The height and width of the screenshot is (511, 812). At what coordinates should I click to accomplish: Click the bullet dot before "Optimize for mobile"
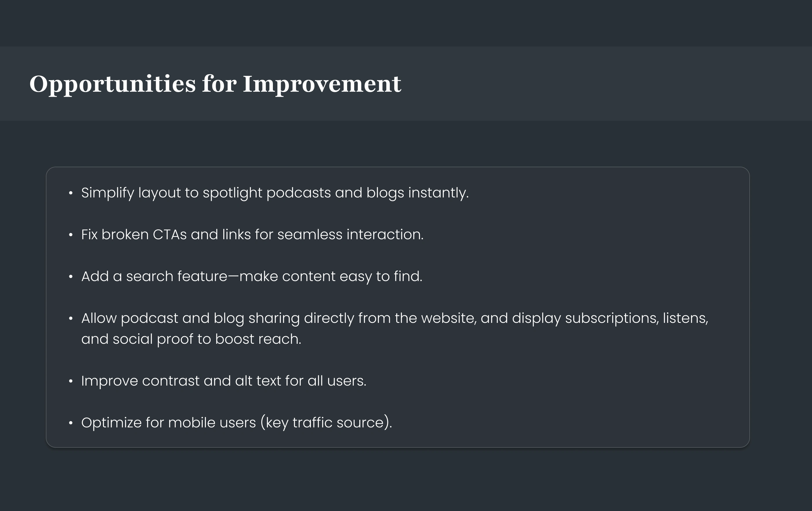point(71,423)
